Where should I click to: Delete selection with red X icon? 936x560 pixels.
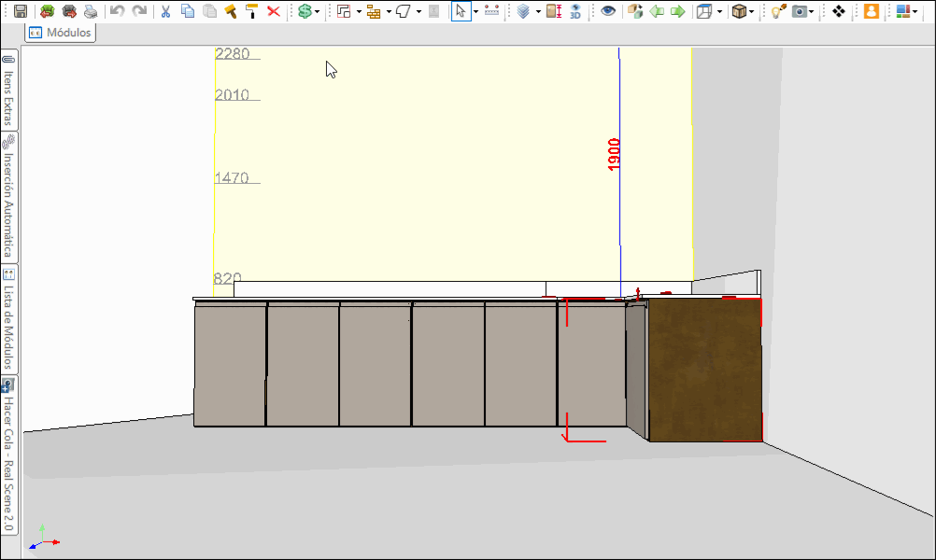(274, 11)
